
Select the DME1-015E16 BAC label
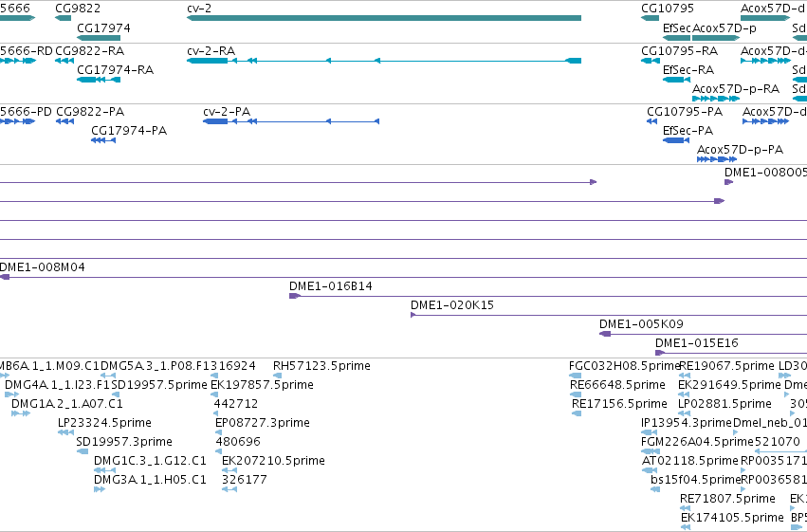coord(696,343)
